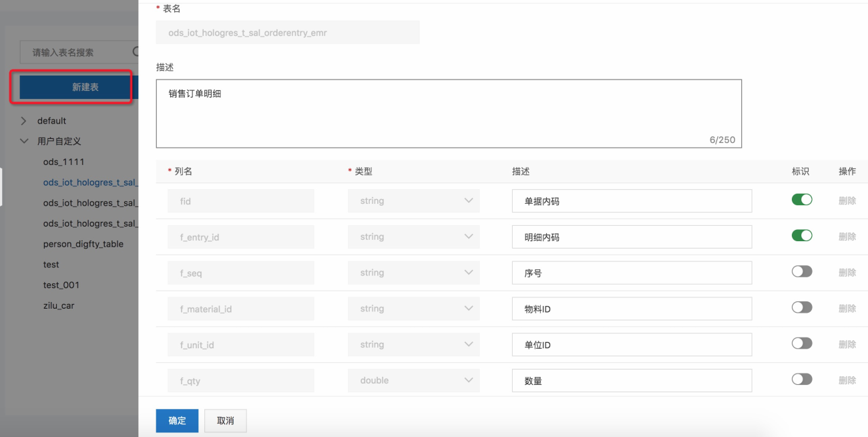The height and width of the screenshot is (437, 868).
Task: Click 删除 for the f_unit_id row
Action: (x=847, y=345)
